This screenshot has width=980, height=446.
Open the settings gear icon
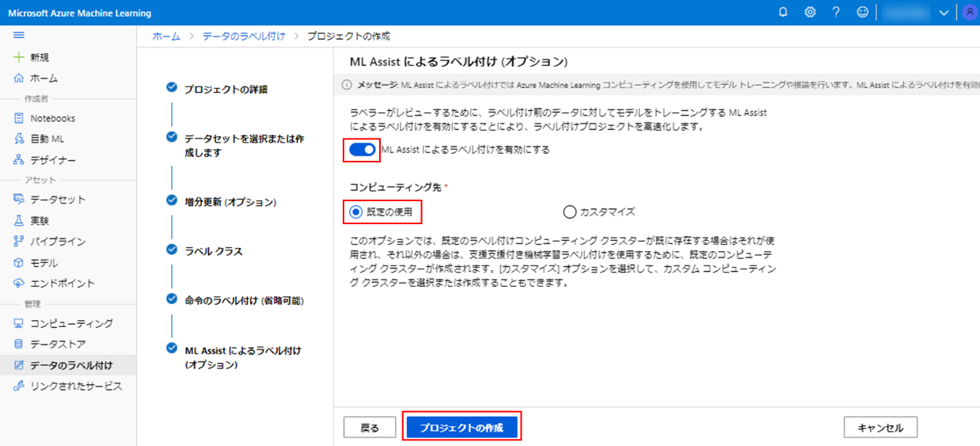tap(810, 13)
